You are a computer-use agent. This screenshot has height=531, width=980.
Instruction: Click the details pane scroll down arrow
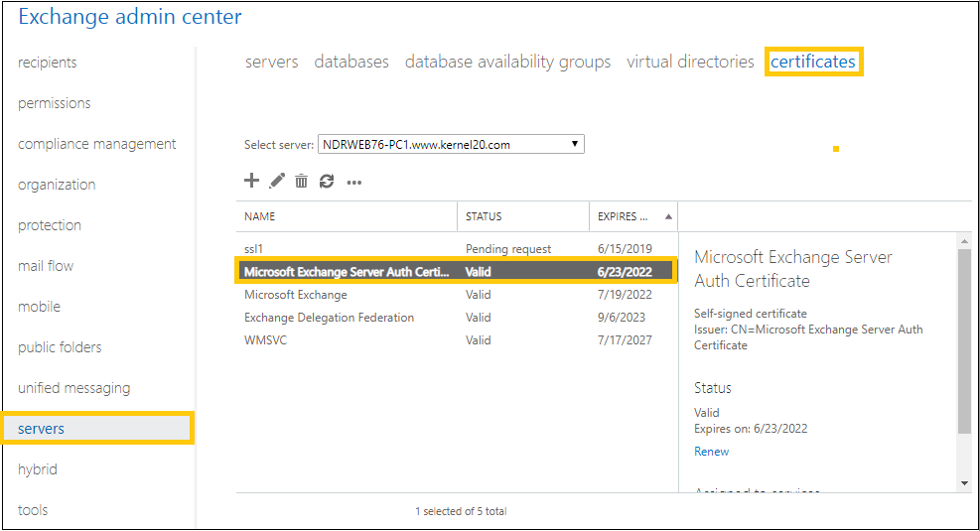pos(964,483)
